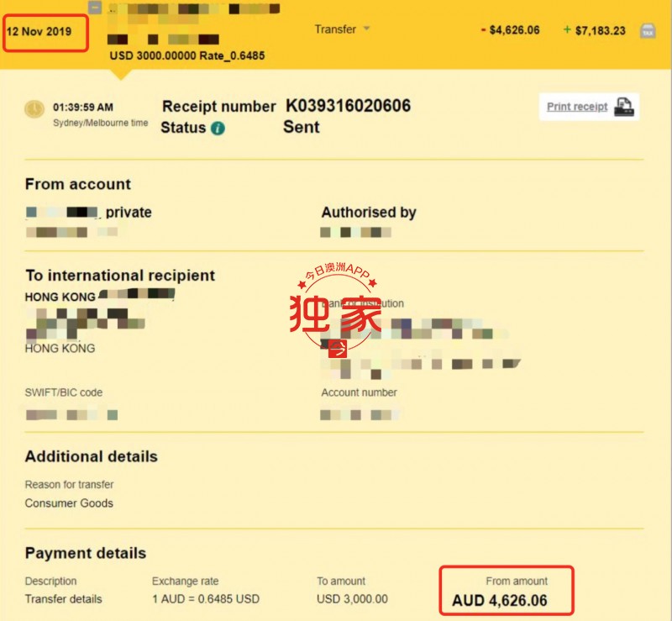Click the clock icon beside transaction time

34,109
